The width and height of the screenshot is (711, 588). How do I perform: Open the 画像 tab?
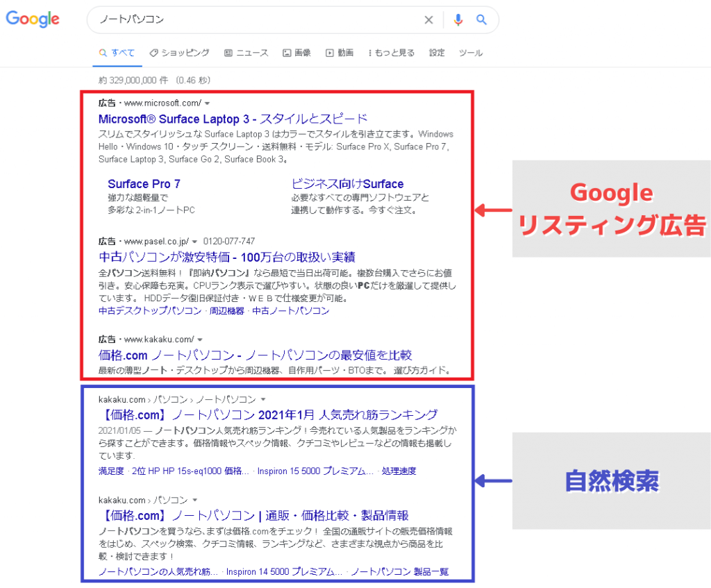297,53
